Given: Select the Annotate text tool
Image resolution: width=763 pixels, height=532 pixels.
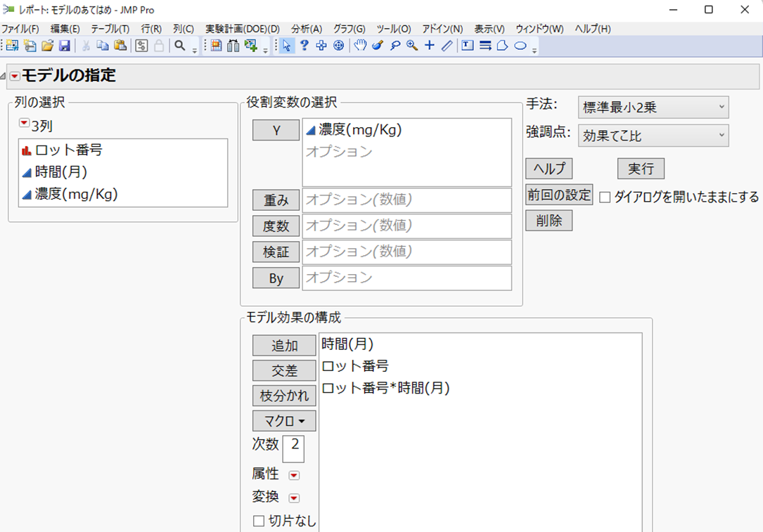Looking at the screenshot, I should point(468,46).
